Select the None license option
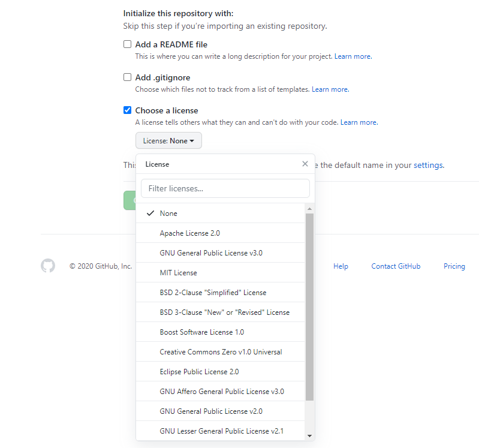479x448 pixels. click(168, 214)
